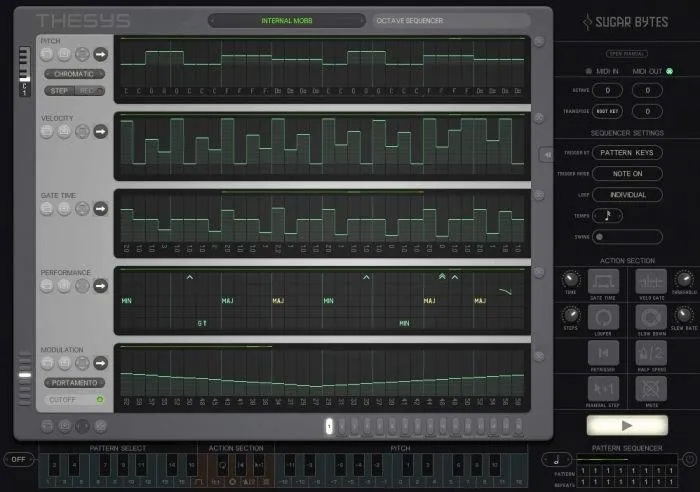Image resolution: width=700 pixels, height=492 pixels.
Task: Enable the Looper action icon
Action: 603,317
